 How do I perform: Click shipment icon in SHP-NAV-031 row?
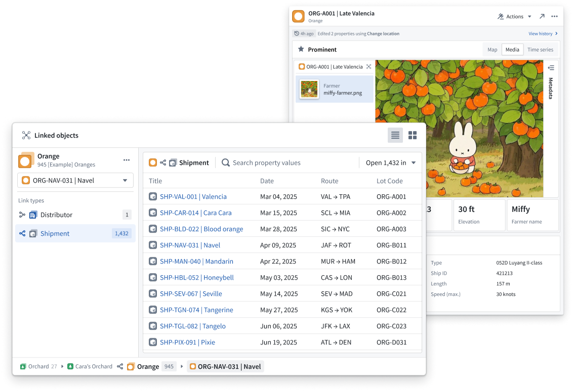pyautogui.click(x=153, y=245)
